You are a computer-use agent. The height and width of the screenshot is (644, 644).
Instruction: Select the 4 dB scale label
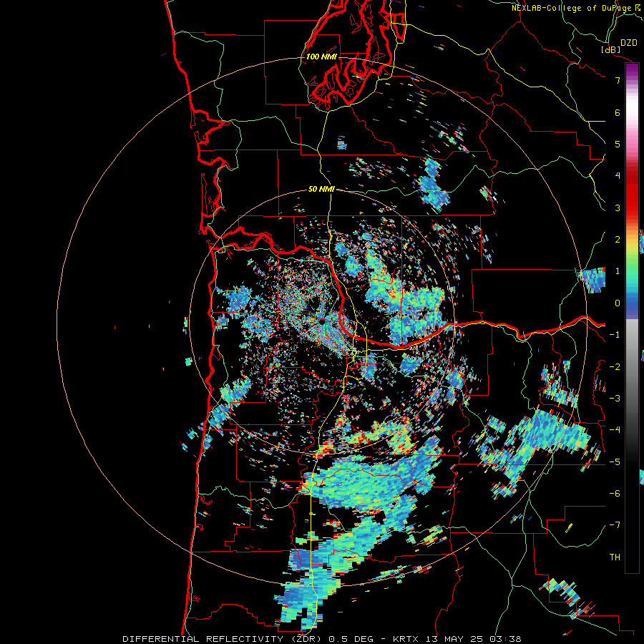[x=618, y=176]
